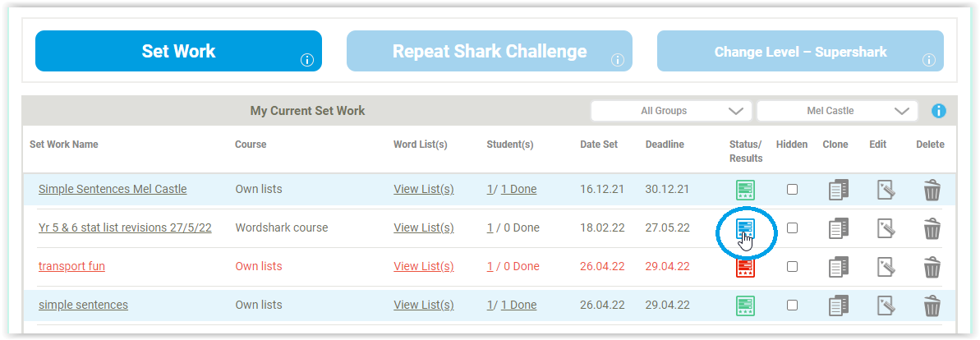Clone the Yr 5 & 6 stat list work
Image resolution: width=980 pixels, height=340 pixels.
point(839,228)
